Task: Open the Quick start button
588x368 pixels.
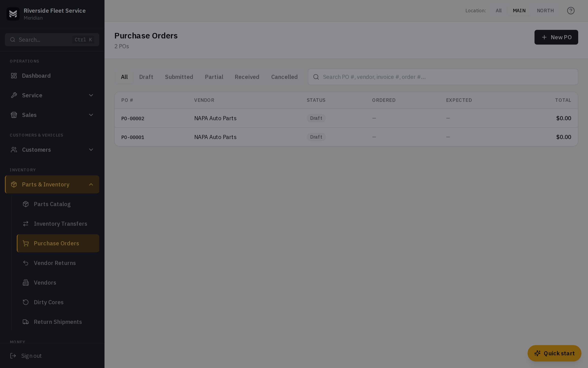Action: tap(554, 353)
